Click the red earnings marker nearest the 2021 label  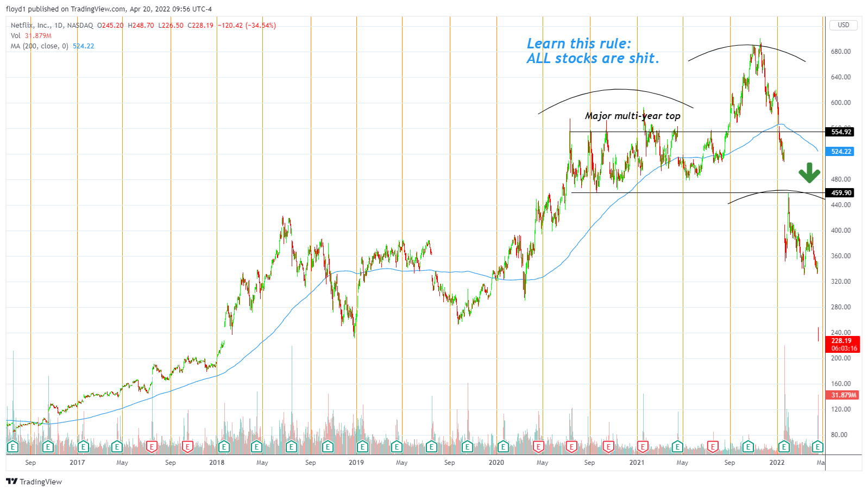[x=643, y=447]
